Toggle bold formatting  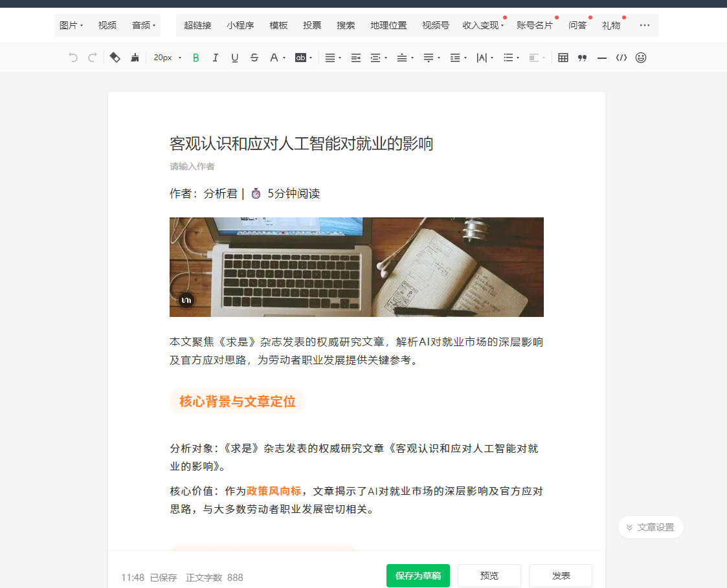pyautogui.click(x=196, y=58)
